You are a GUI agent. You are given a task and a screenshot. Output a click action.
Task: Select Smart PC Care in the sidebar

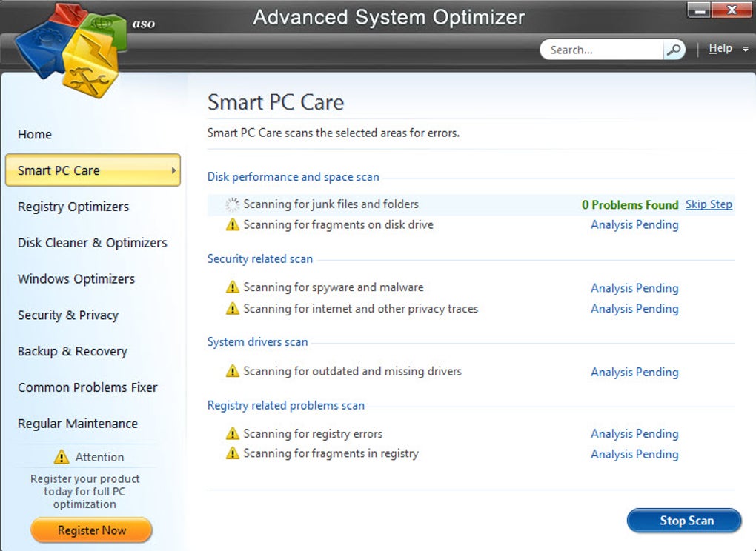coord(93,170)
